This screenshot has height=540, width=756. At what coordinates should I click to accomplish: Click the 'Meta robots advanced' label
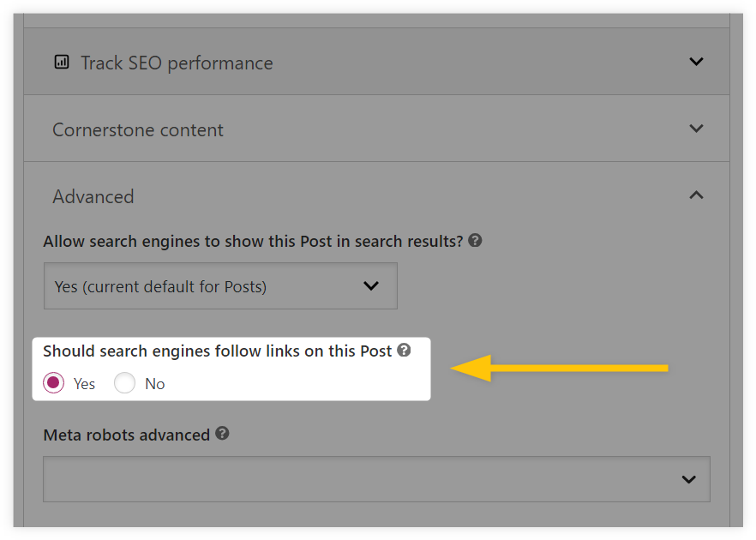pos(126,435)
